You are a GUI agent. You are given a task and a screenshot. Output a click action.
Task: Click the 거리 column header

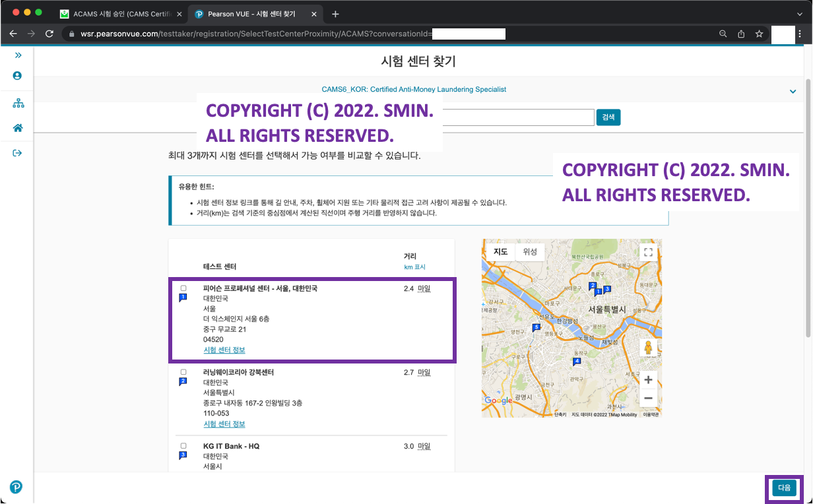(x=410, y=256)
